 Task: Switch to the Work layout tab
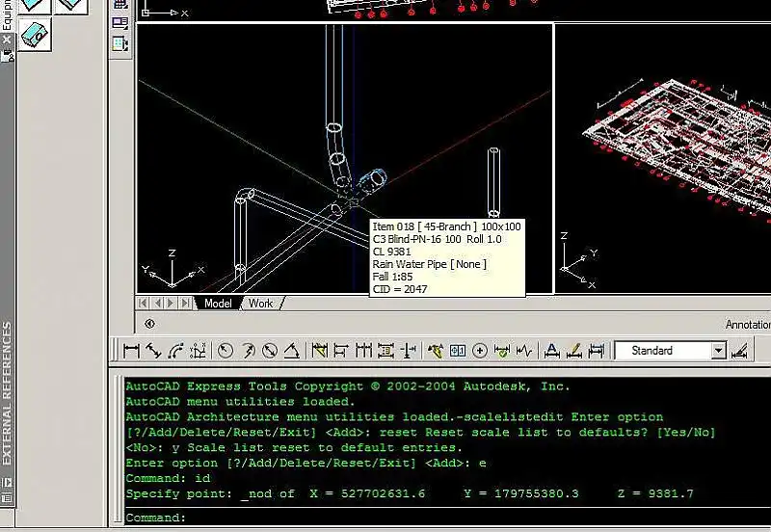tap(260, 303)
